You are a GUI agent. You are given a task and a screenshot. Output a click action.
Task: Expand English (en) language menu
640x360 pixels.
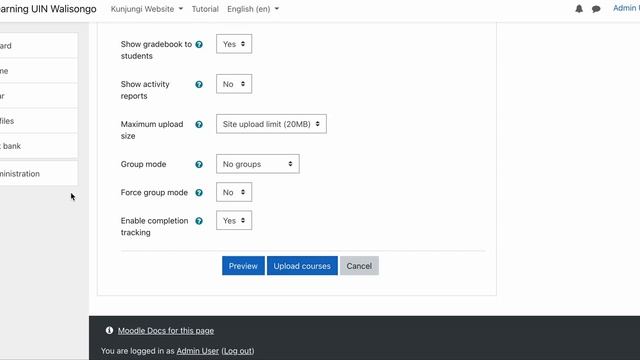(x=253, y=9)
